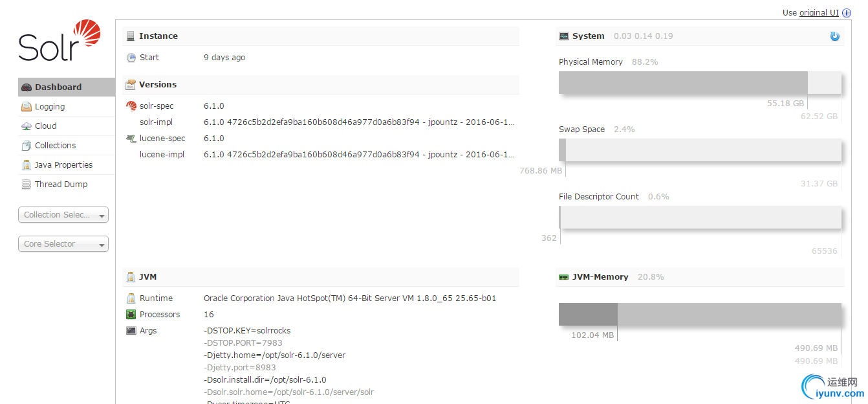Click the Logging icon in sidebar
Image resolution: width=868 pixels, height=404 pixels.
point(27,107)
